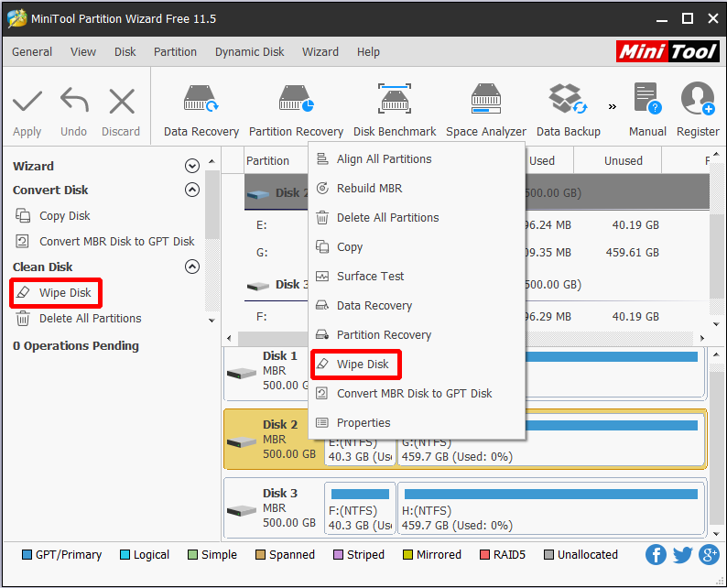Screen dimensions: 727x588
Task: Click the GPT/Primary legend color box
Action: click(x=27, y=555)
